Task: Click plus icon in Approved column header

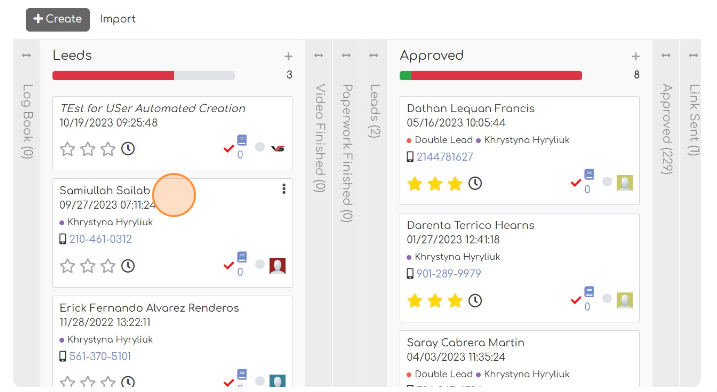Action: (636, 56)
